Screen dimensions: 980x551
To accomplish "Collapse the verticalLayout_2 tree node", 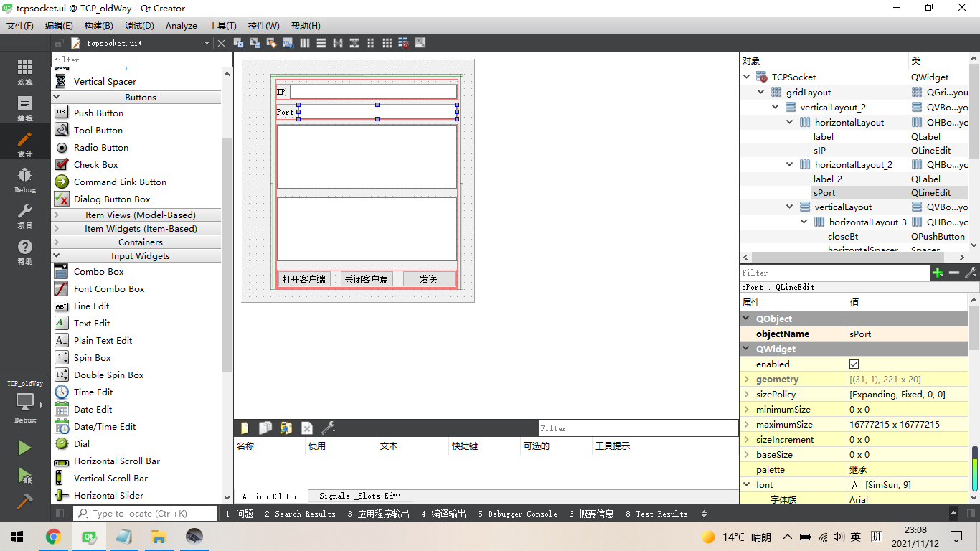I will click(x=776, y=107).
